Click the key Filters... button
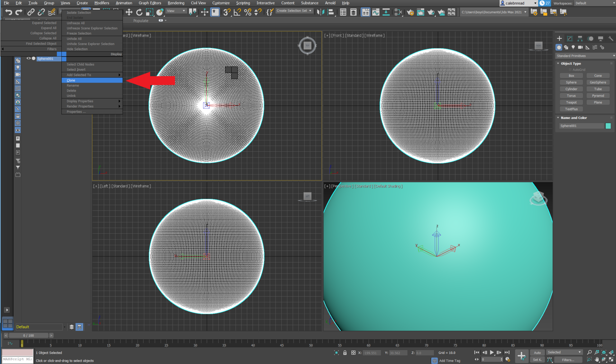Viewport: 616px width, 364px height. coord(568,360)
